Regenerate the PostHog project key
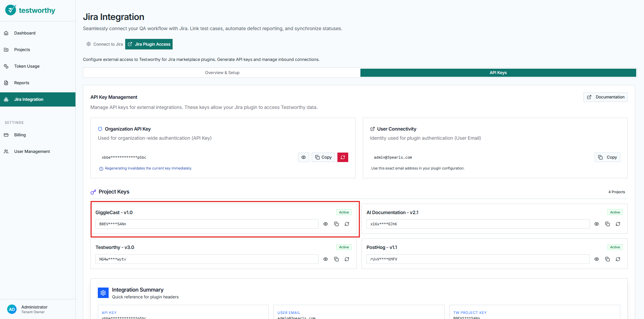Screen dimensions: 644x319 [x=618, y=259]
